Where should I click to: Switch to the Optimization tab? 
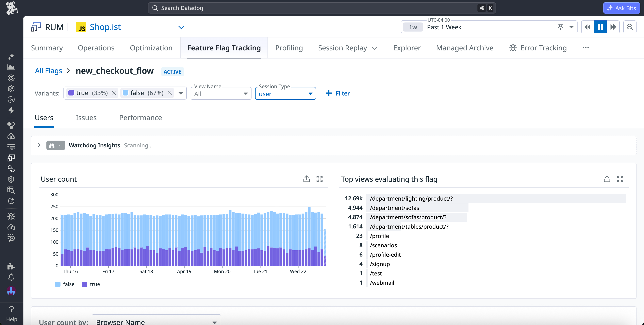151,48
